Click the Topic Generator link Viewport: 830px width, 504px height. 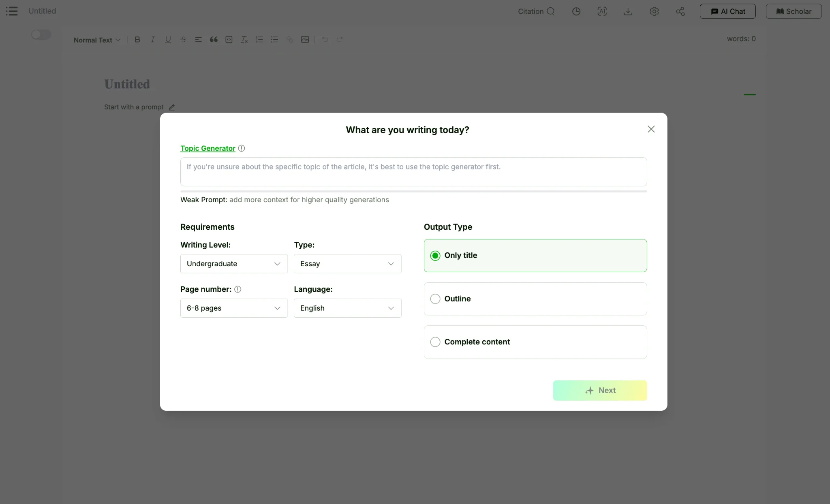(x=207, y=148)
